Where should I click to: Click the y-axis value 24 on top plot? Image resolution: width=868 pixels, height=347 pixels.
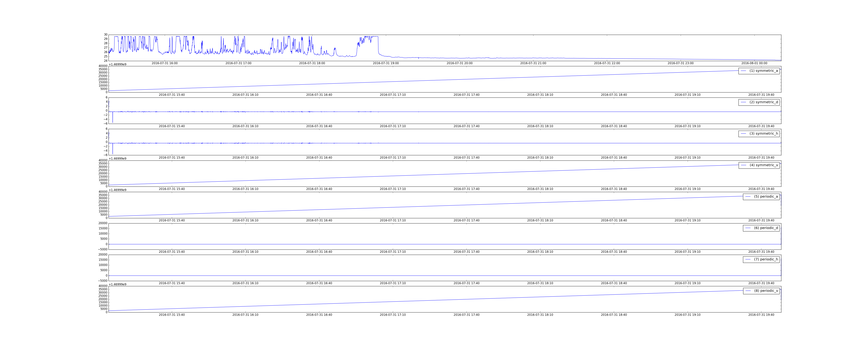click(106, 61)
